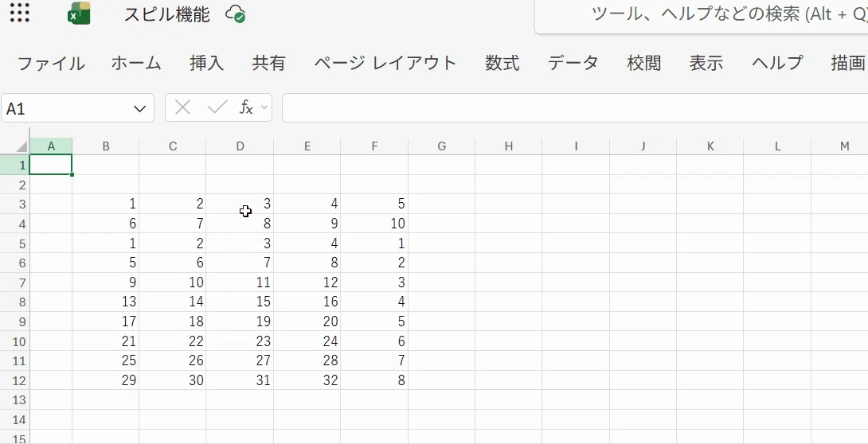Open the ファイル menu

pos(51,63)
